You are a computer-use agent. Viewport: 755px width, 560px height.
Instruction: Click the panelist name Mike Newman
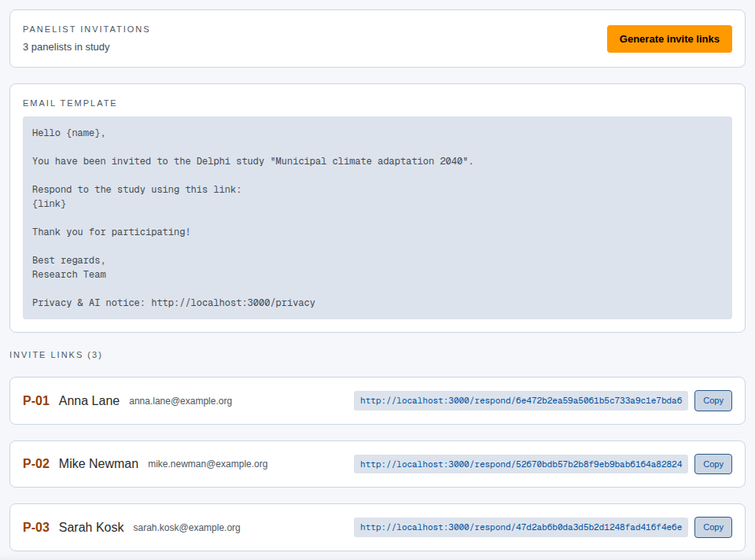point(98,464)
